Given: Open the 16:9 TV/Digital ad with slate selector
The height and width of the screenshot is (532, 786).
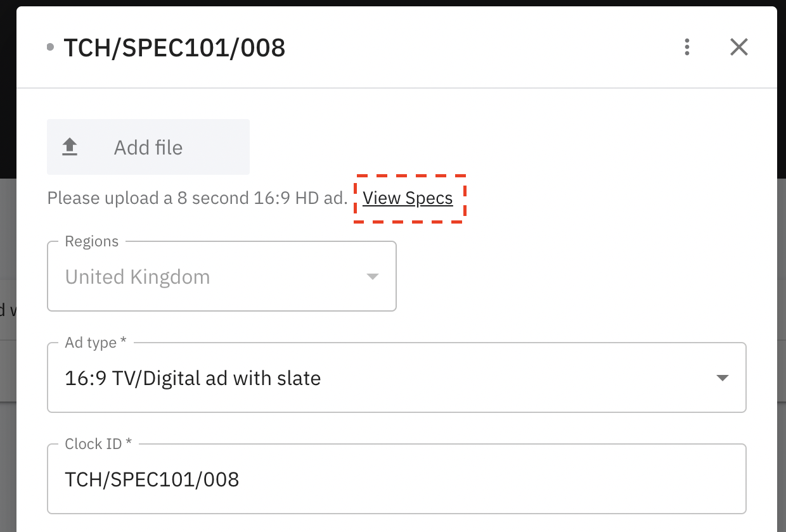Looking at the screenshot, I should coord(193,378).
